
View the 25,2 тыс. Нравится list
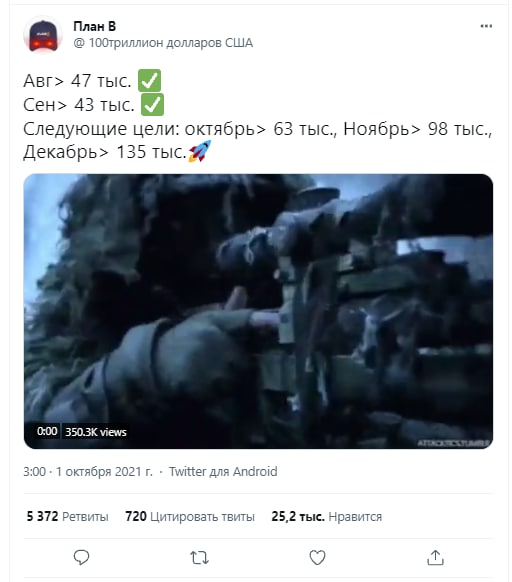pos(326,516)
